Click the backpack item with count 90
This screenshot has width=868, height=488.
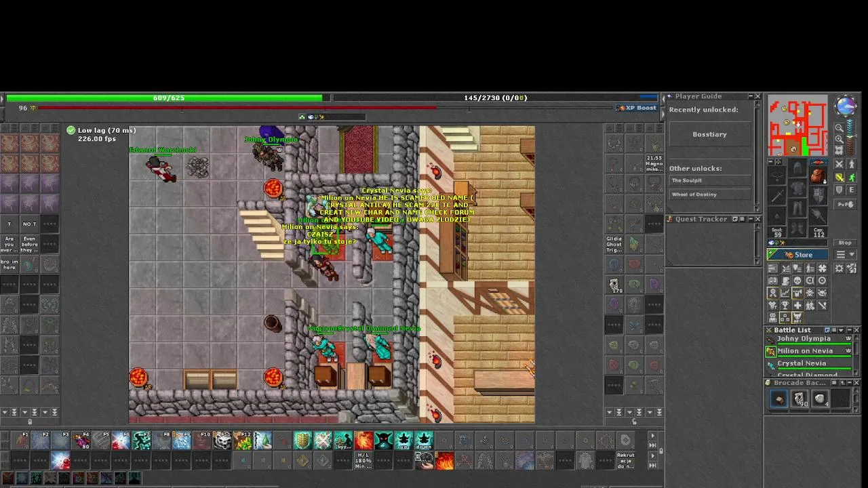(800, 399)
